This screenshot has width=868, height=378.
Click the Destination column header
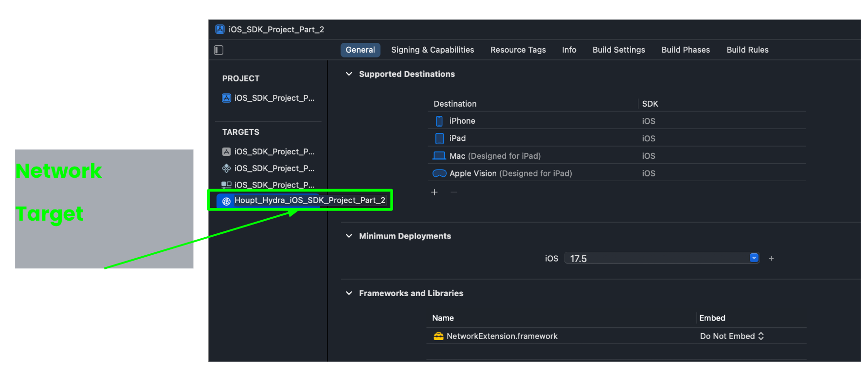click(x=455, y=104)
